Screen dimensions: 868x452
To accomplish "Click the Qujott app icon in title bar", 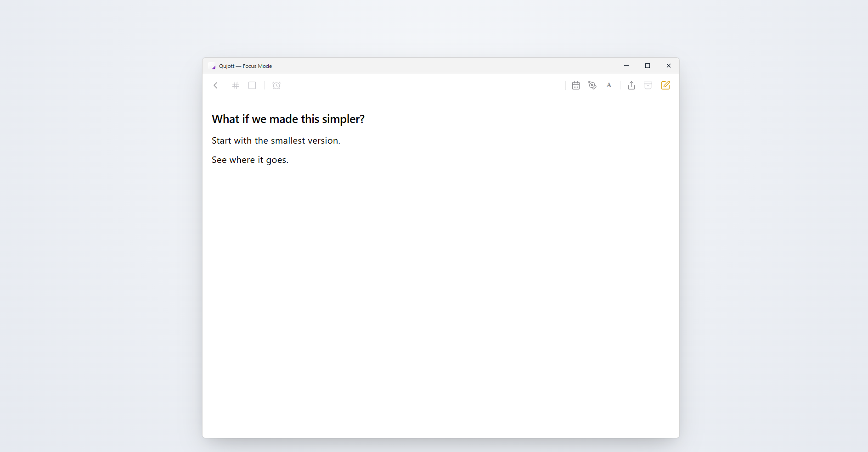I will coord(212,66).
